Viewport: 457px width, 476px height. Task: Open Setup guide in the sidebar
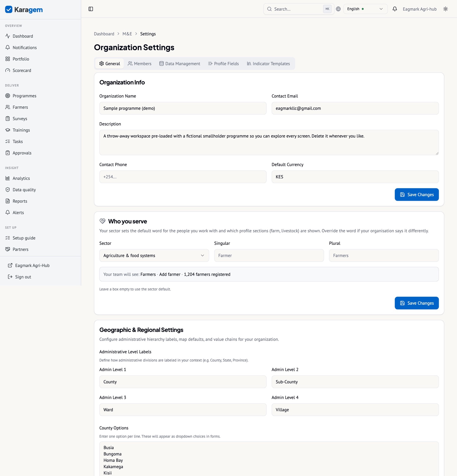coord(40,238)
